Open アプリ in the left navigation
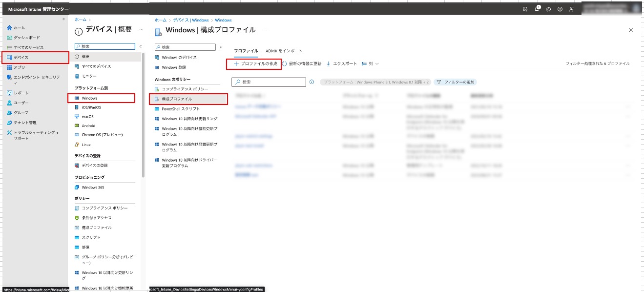644x292 pixels. click(x=16, y=67)
